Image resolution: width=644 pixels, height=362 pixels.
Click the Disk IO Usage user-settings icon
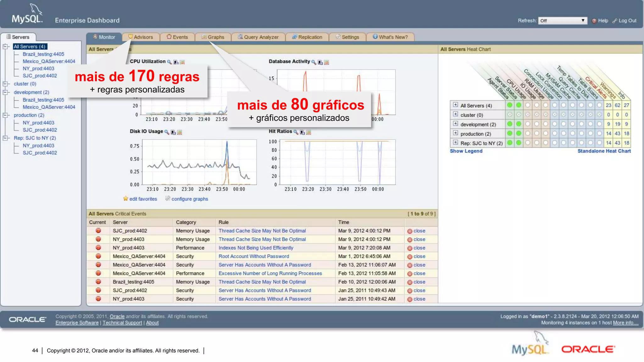[x=173, y=132]
